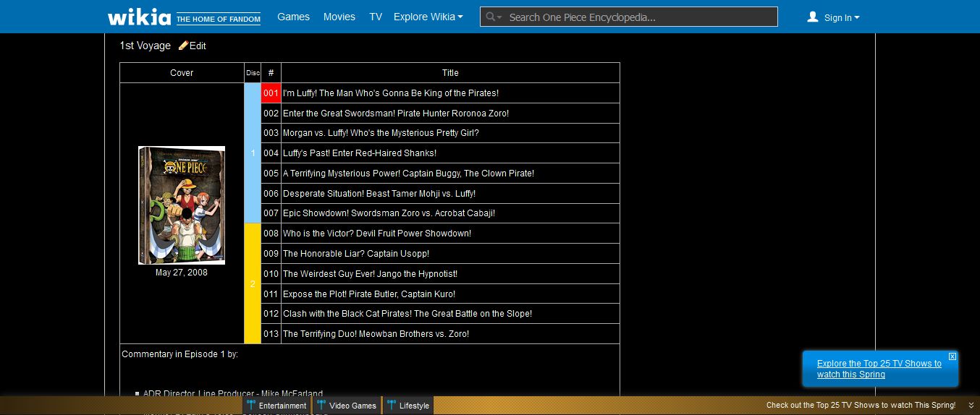Expand the Explore Wikia dropdown
The width and height of the screenshot is (980, 415).
click(x=428, y=17)
